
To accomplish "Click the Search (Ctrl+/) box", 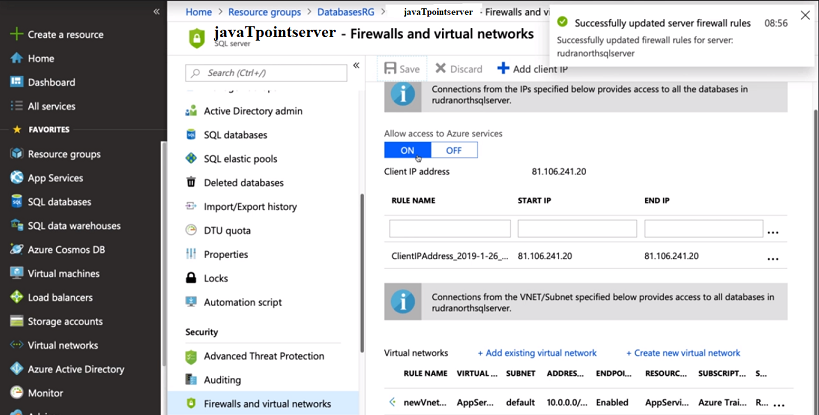I will tap(266, 73).
